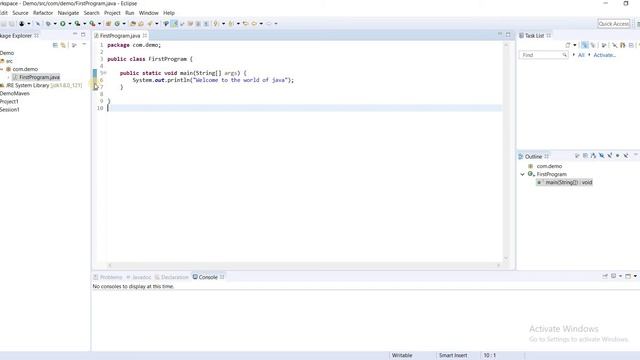
Task: Switch to the Declaration tab
Action: tap(171, 277)
